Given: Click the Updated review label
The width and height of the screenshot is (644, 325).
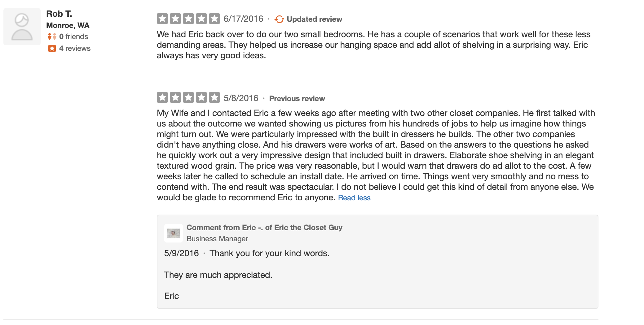Looking at the screenshot, I should click(315, 19).
